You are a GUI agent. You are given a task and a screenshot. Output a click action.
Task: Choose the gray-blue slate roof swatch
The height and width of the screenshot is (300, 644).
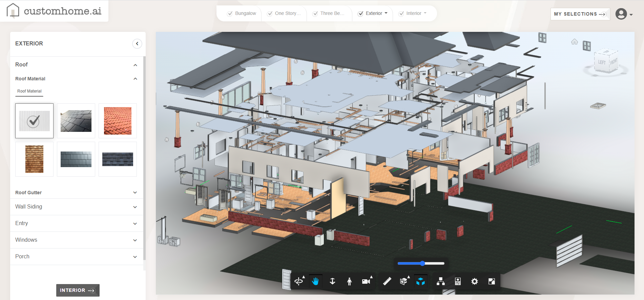tap(76, 159)
